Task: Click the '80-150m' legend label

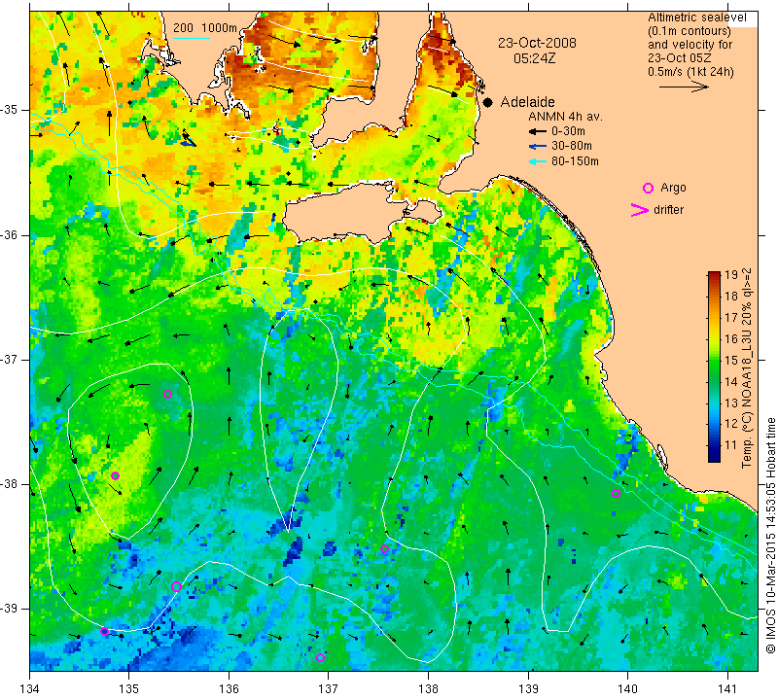Action: (575, 161)
